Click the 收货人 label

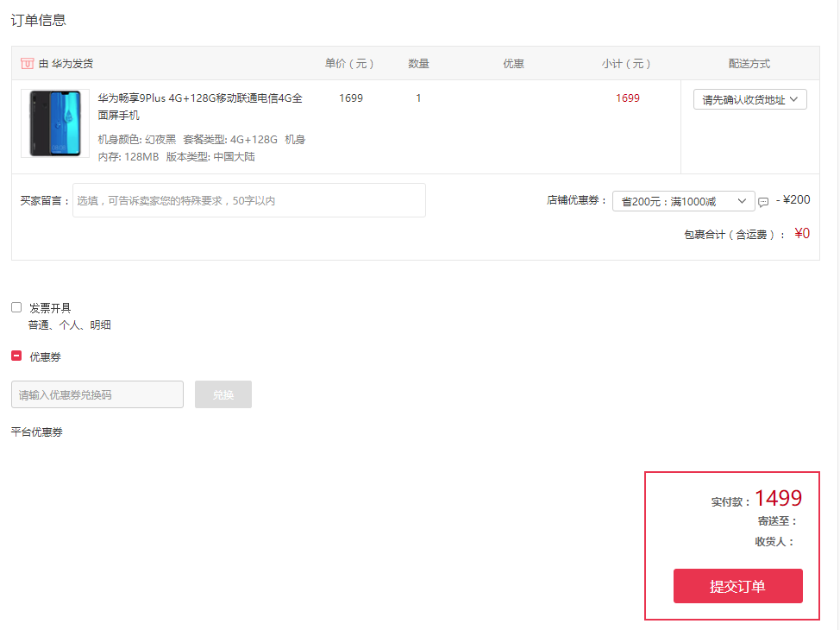[x=774, y=541]
